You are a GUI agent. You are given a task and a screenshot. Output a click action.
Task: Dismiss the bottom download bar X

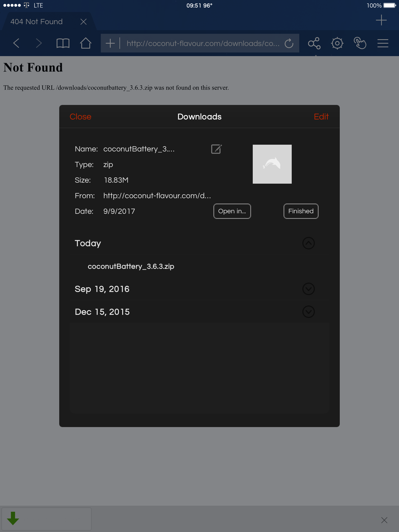384,520
